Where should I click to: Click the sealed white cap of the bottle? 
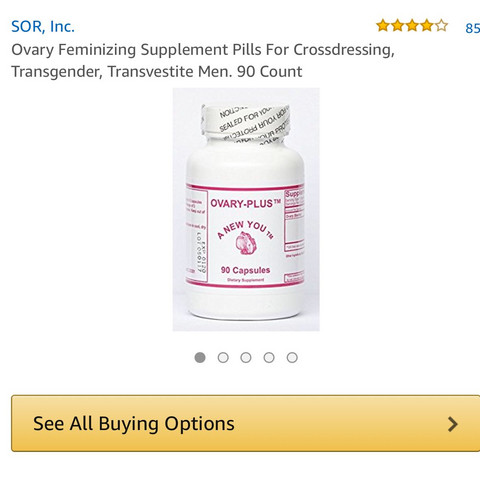pos(245,123)
